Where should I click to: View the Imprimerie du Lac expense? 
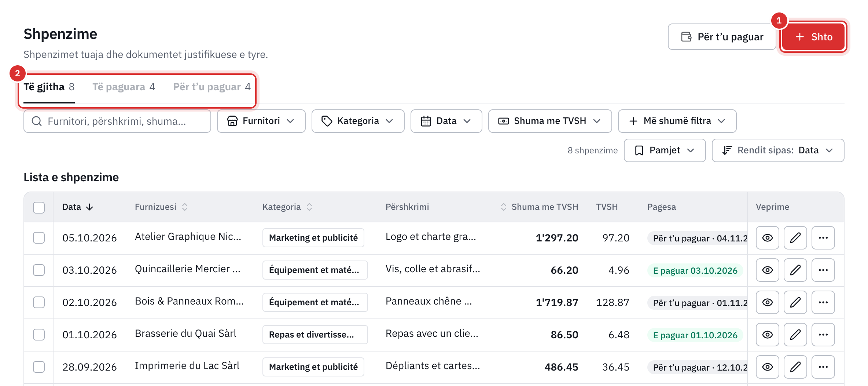(767, 367)
